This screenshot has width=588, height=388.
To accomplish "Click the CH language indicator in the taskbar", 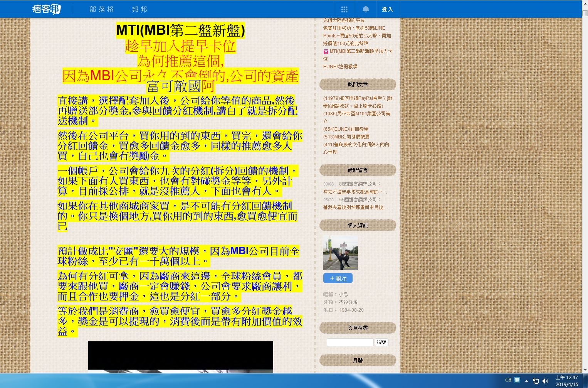I will (x=508, y=380).
